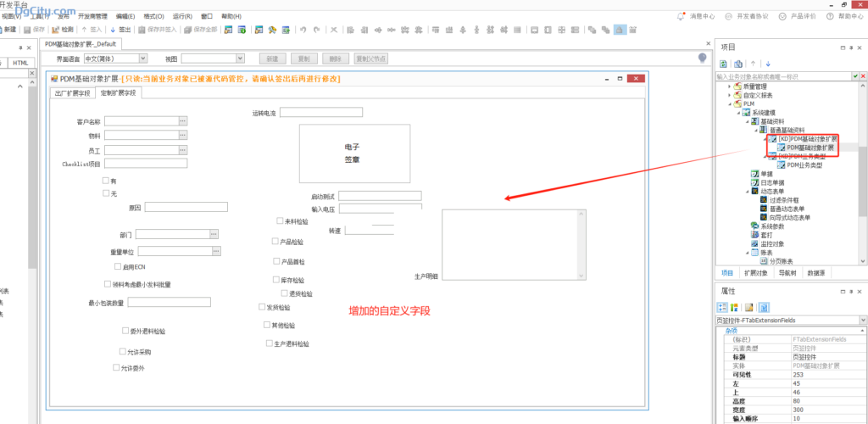The width and height of the screenshot is (868, 424).
Task: Open the 开发商管理 menu
Action: pos(92,17)
